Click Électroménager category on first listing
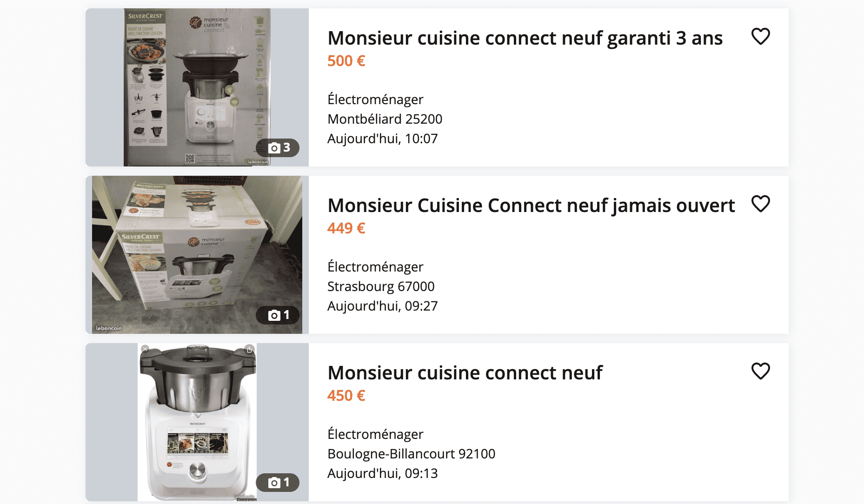Image resolution: width=864 pixels, height=504 pixels. [375, 99]
